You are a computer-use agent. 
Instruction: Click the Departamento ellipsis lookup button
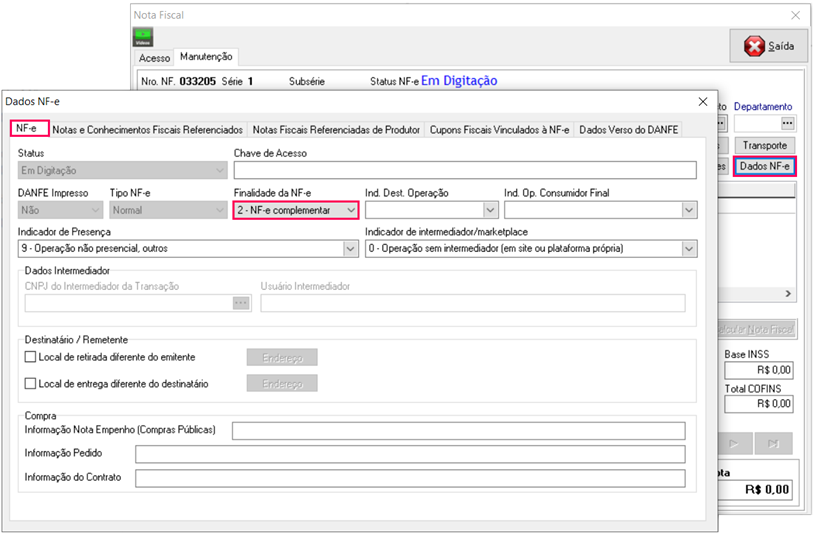point(787,123)
